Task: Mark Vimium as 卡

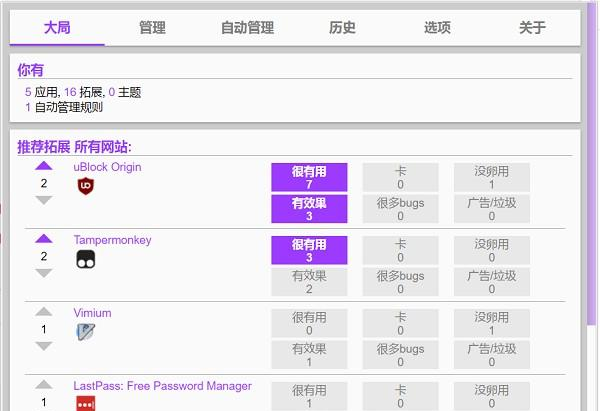Action: click(400, 323)
